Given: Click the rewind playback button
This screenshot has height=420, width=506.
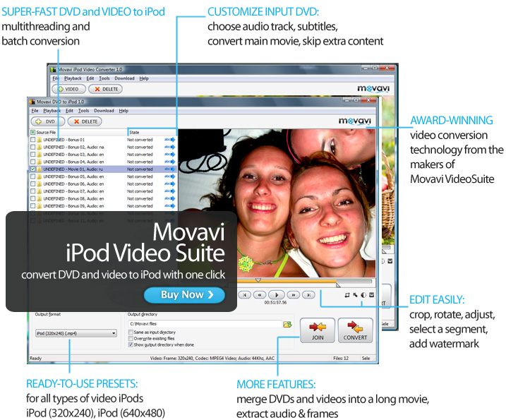Looking at the screenshot, I should (x=260, y=294).
